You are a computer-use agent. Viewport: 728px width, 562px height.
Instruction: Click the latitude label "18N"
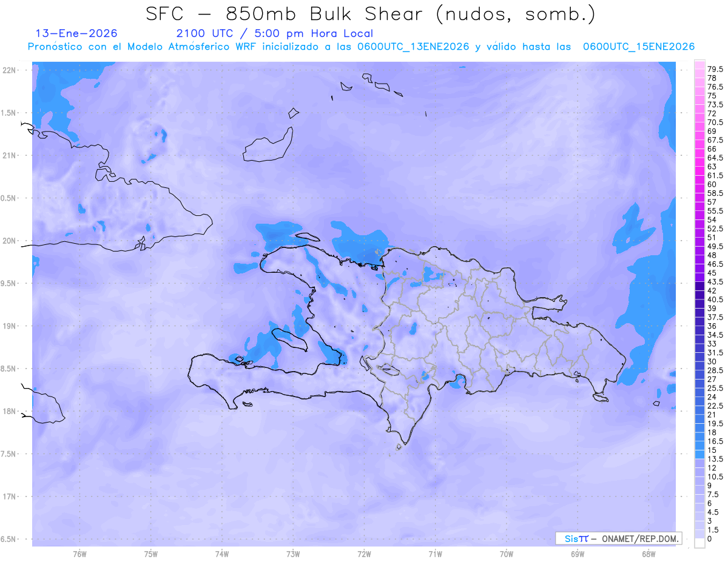pos(10,411)
